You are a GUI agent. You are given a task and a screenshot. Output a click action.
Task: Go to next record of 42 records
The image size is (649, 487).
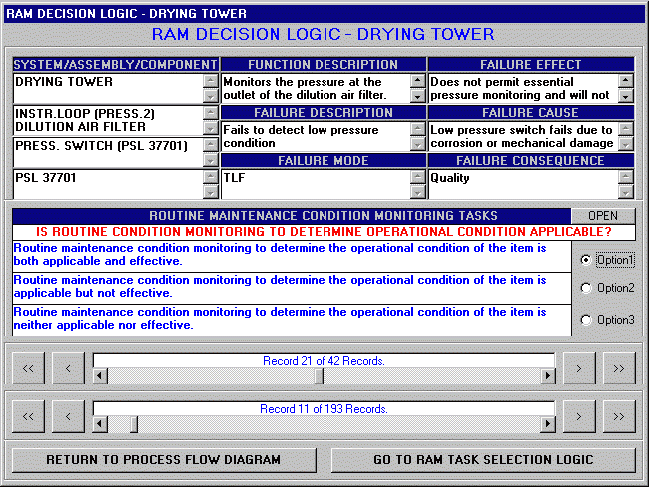pos(579,368)
